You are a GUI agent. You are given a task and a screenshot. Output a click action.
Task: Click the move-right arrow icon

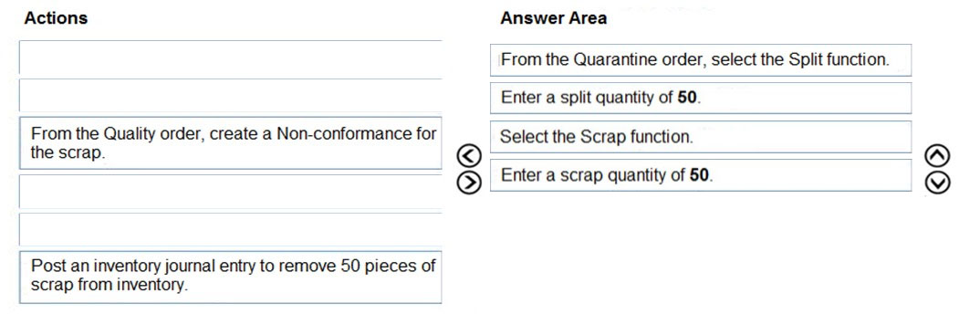pos(469,182)
